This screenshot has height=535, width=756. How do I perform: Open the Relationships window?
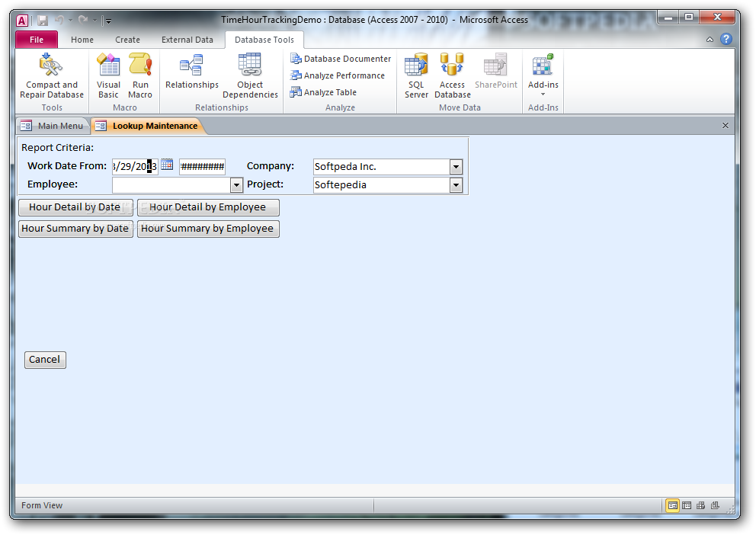pos(192,72)
